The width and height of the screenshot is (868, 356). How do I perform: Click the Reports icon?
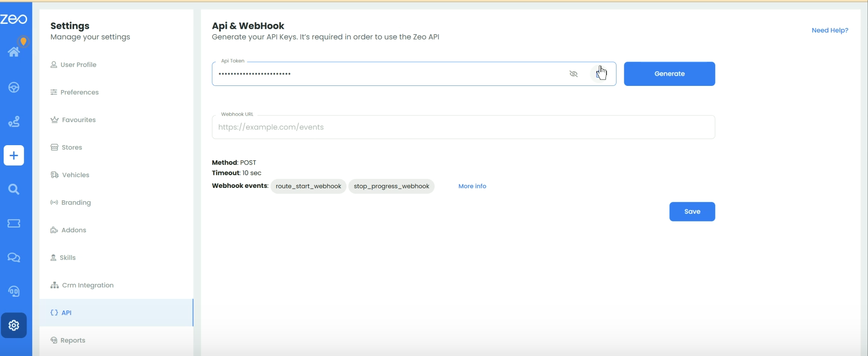point(54,340)
